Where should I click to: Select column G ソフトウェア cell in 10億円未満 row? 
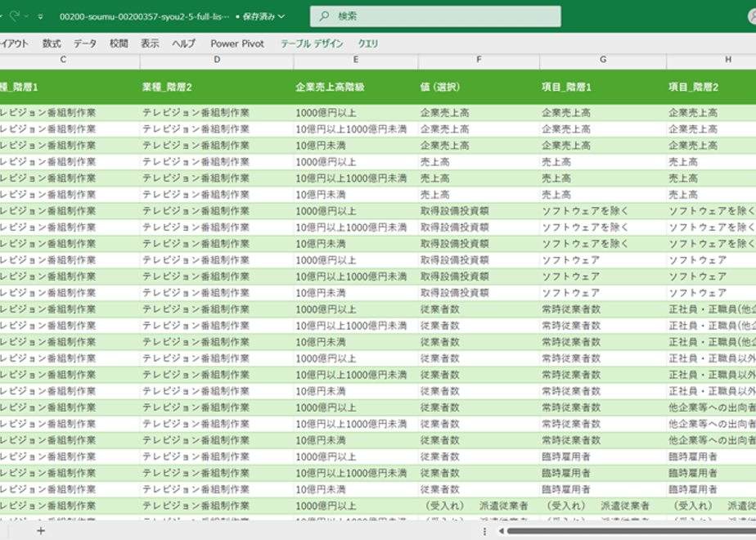pyautogui.click(x=603, y=293)
